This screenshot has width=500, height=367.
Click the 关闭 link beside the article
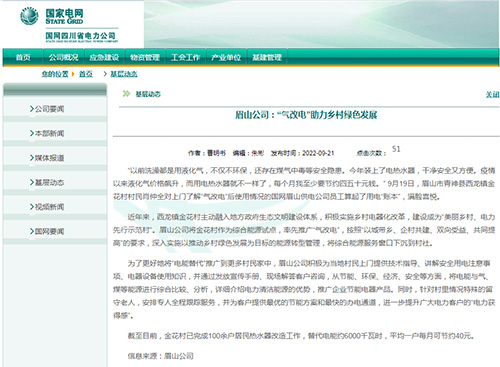click(492, 94)
